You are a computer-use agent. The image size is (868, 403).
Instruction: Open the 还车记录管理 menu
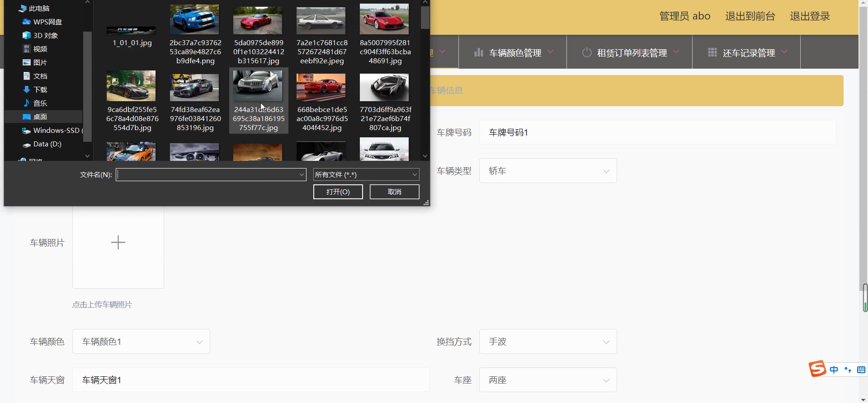[x=748, y=53]
